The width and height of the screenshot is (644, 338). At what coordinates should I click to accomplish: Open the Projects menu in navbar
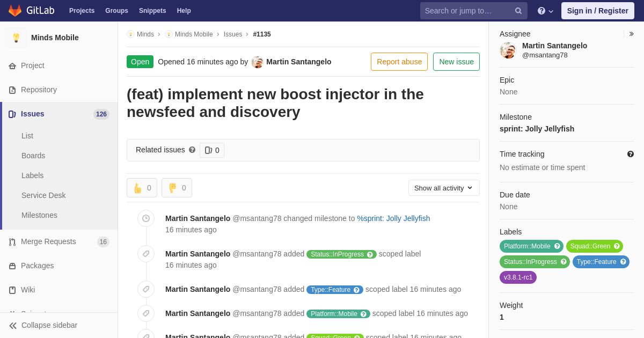click(x=82, y=11)
